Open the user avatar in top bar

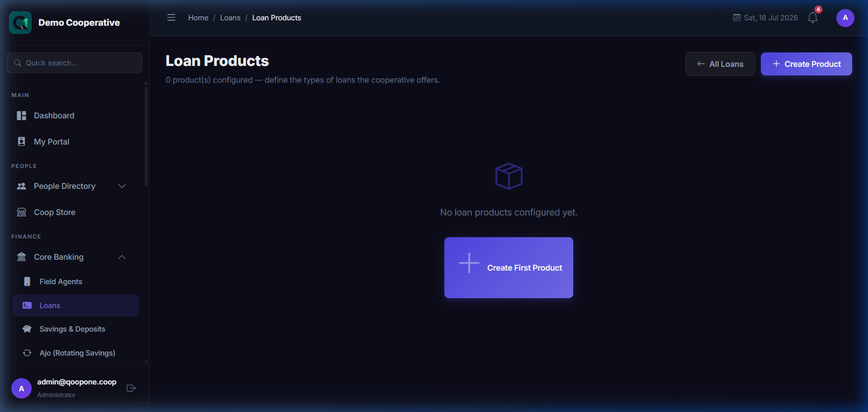pos(845,18)
